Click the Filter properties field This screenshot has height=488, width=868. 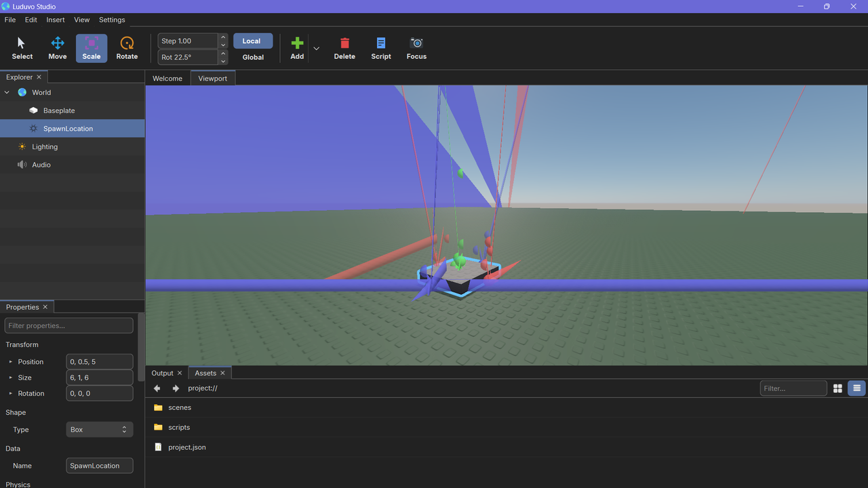pyautogui.click(x=69, y=325)
